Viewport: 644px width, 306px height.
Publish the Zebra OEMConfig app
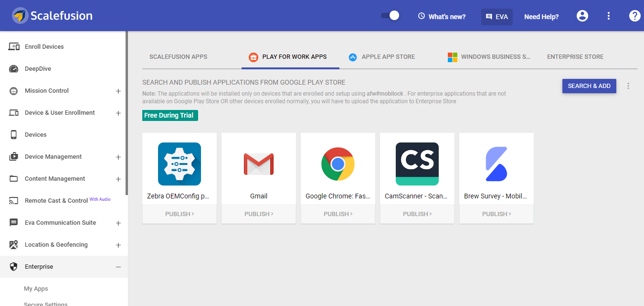tap(179, 214)
